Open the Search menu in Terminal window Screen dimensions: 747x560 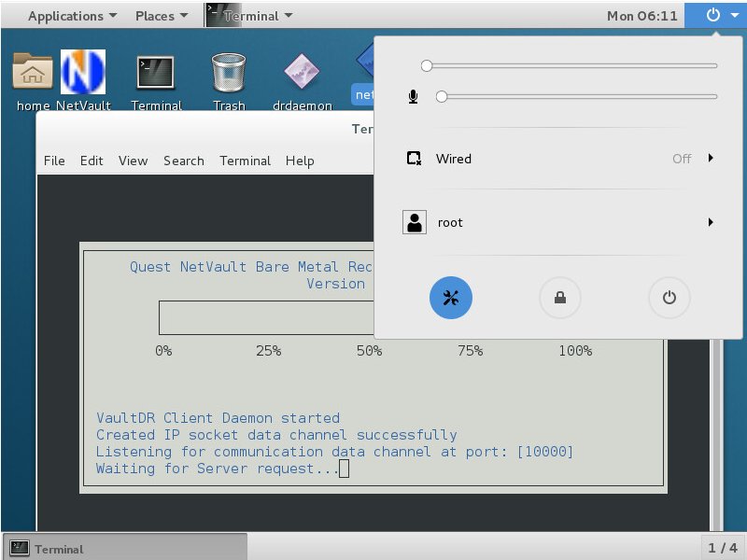click(184, 161)
